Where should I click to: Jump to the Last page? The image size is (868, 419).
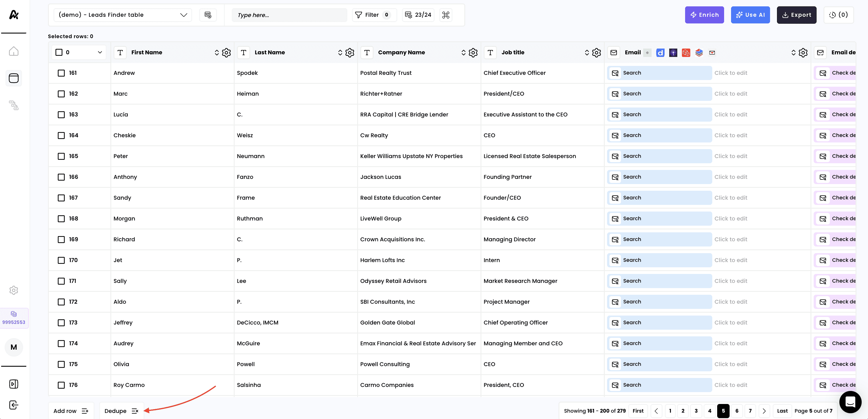coord(782,411)
